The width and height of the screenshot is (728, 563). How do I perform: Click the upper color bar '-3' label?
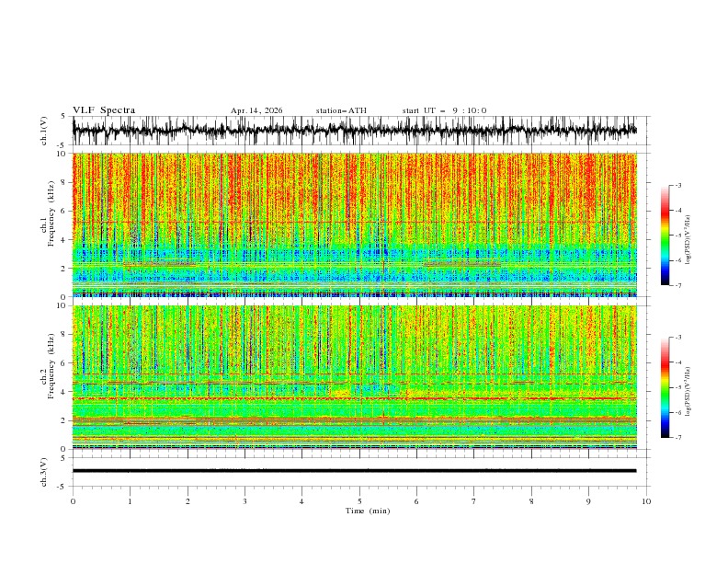point(677,185)
